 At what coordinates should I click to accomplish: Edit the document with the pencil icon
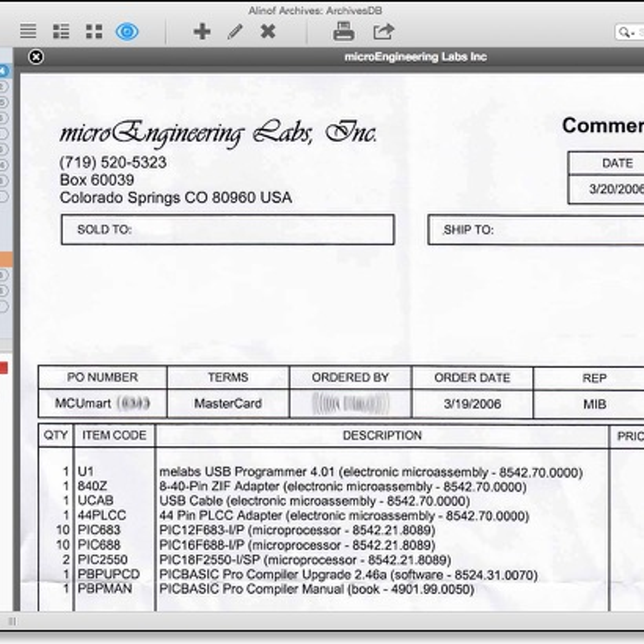(x=235, y=31)
